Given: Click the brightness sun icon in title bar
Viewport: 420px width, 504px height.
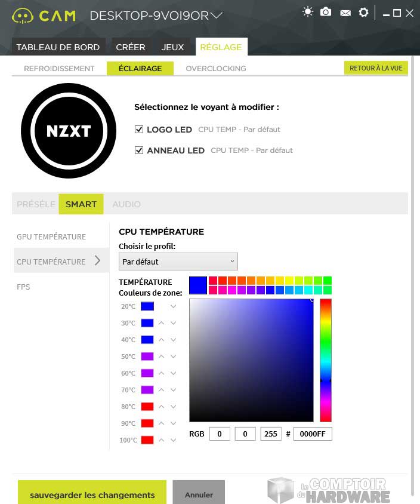Looking at the screenshot, I should click(307, 12).
